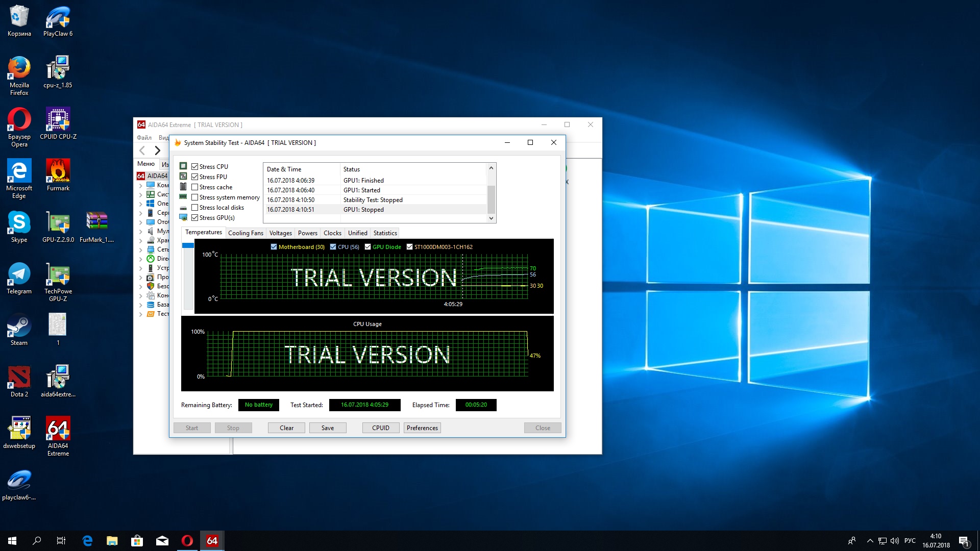
Task: Expand the tree node starting with "Хра"
Action: tap(141, 240)
